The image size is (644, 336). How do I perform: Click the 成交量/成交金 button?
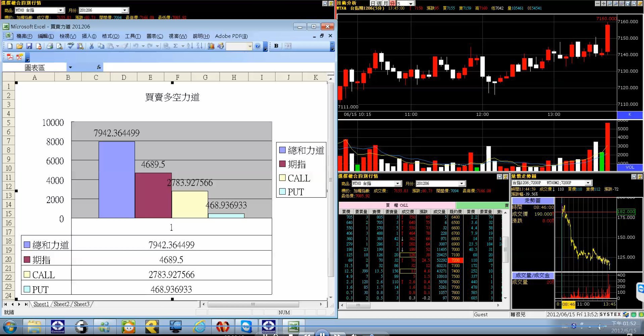[x=533, y=275]
